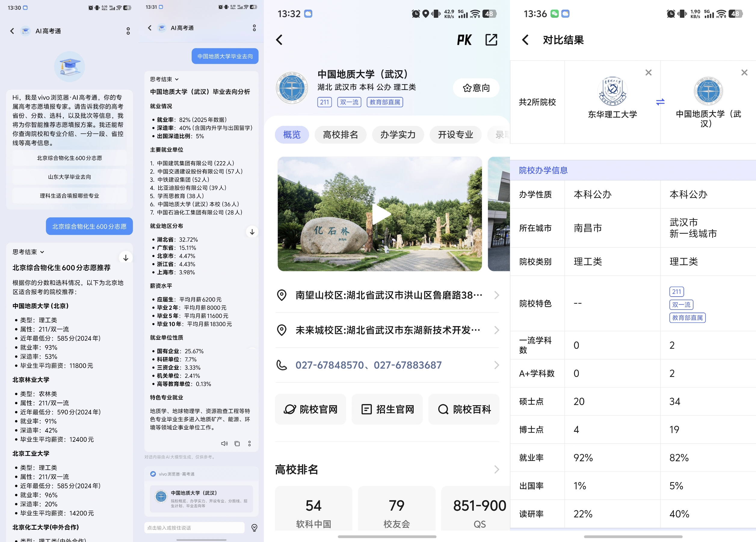Tap 院校办学信息 section header
Image resolution: width=756 pixels, height=542 pixels.
click(633, 170)
